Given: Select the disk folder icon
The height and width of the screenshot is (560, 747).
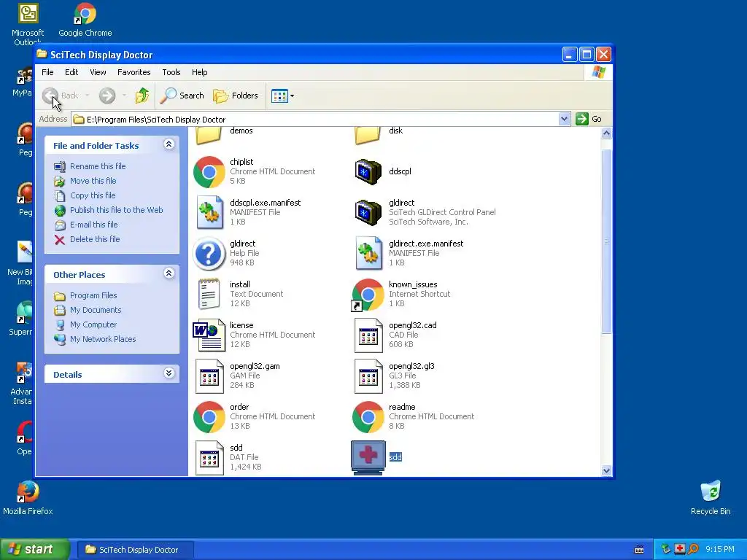Looking at the screenshot, I should 368,135.
